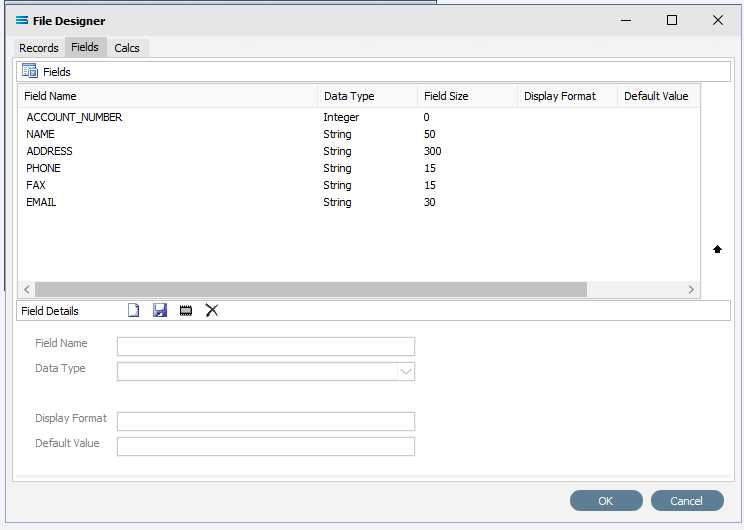This screenshot has height=530, width=744.
Task: Click the horizontal scrollbar right arrow
Action: 691,289
